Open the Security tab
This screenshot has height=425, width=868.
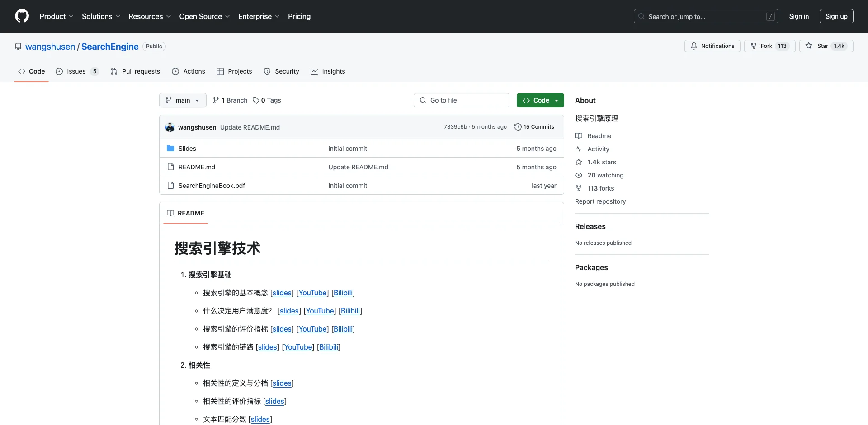click(x=281, y=71)
